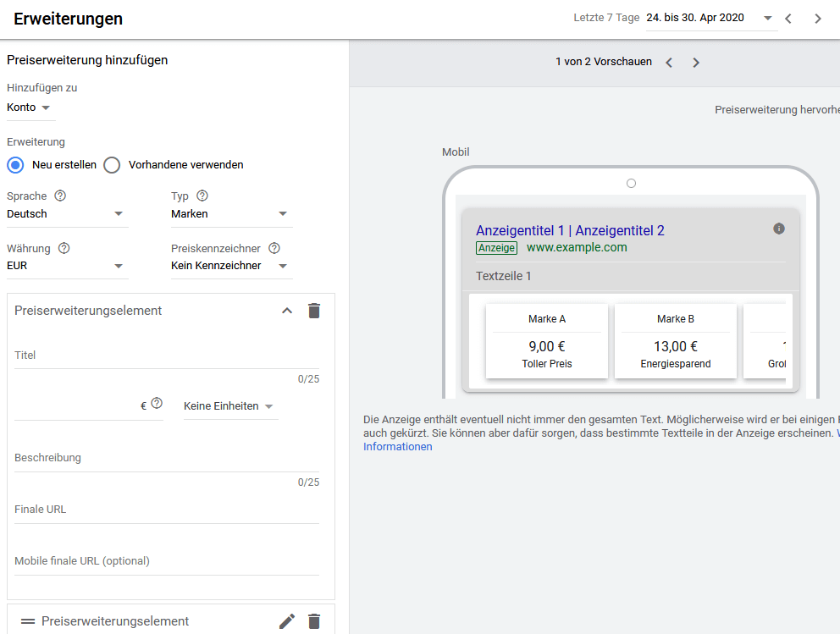Open help icon next to Typ
This screenshot has width=840, height=634.
click(202, 196)
